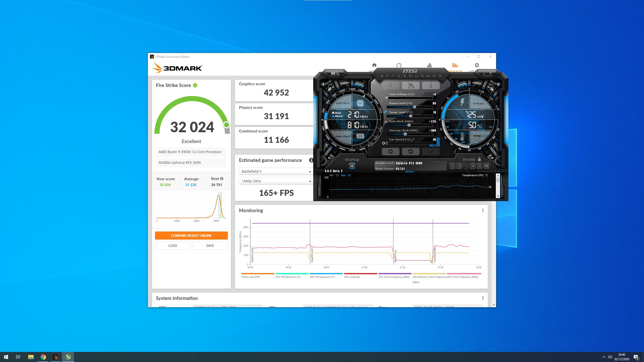Click the SAVE result button
The image size is (644, 362).
click(x=210, y=246)
